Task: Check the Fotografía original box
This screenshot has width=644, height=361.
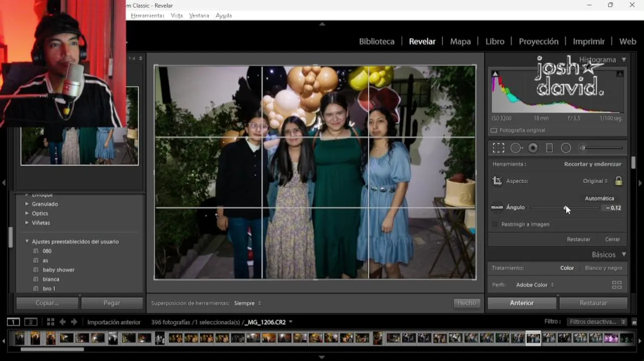Action: coord(494,130)
